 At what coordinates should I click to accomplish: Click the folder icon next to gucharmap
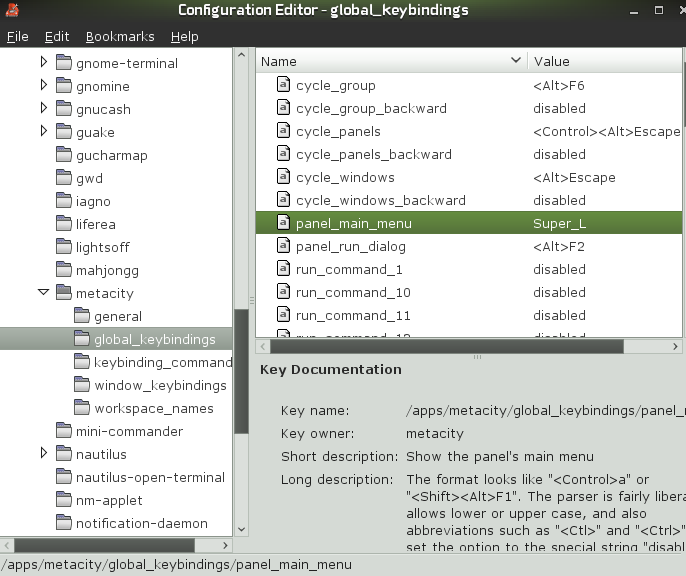pyautogui.click(x=63, y=156)
